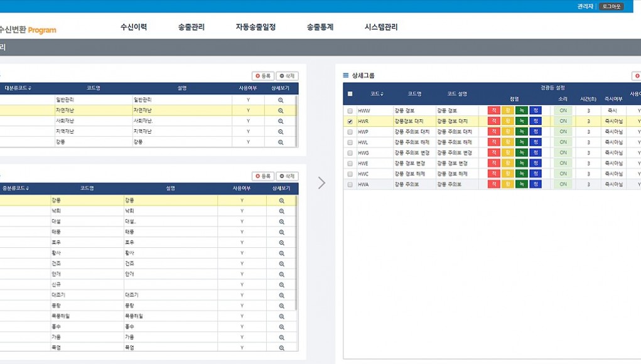The image size is (641, 364).
Task: Open detail magnifier for 황사 row
Action: click(x=281, y=253)
